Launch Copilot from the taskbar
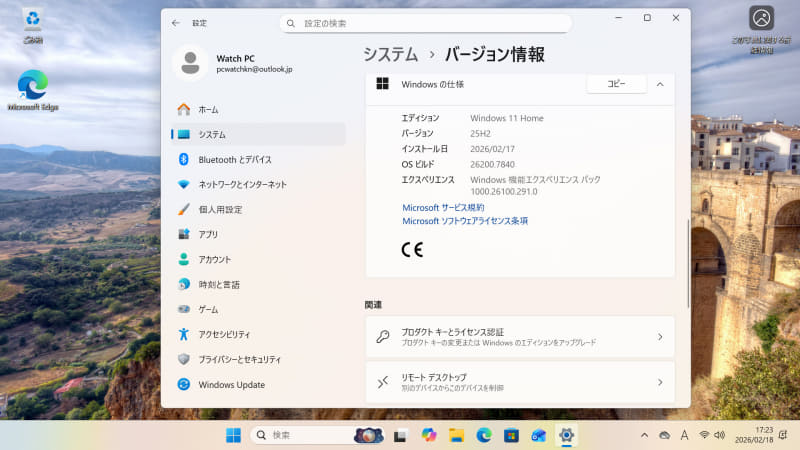This screenshot has height=450, width=800. tap(429, 435)
